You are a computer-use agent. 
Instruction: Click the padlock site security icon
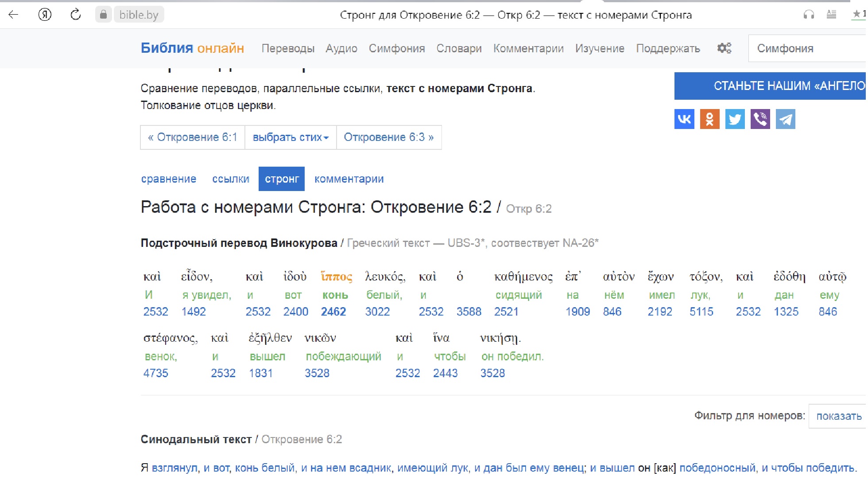(103, 15)
